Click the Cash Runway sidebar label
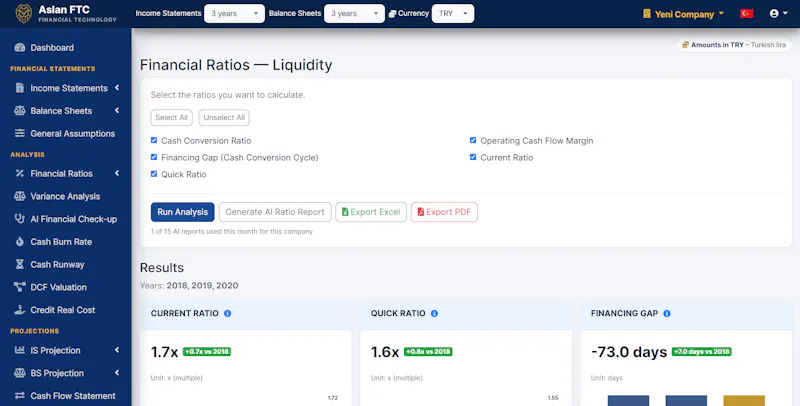The image size is (800, 406). [x=57, y=264]
